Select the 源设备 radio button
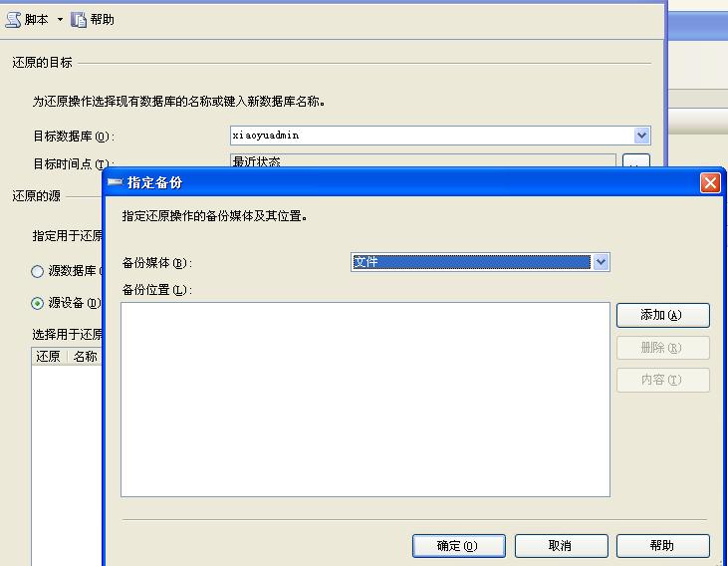This screenshot has height=566, width=728. click(x=38, y=303)
